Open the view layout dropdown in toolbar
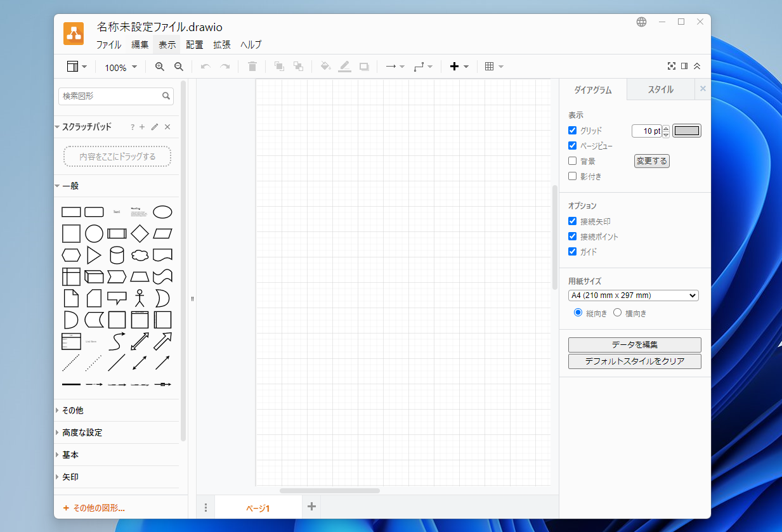The height and width of the screenshot is (532, 782). click(76, 67)
